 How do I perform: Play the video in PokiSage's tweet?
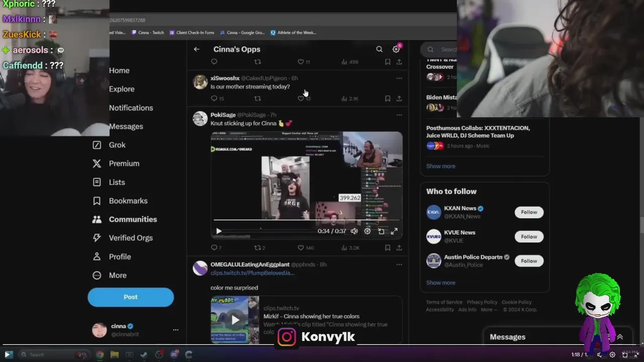(218, 231)
